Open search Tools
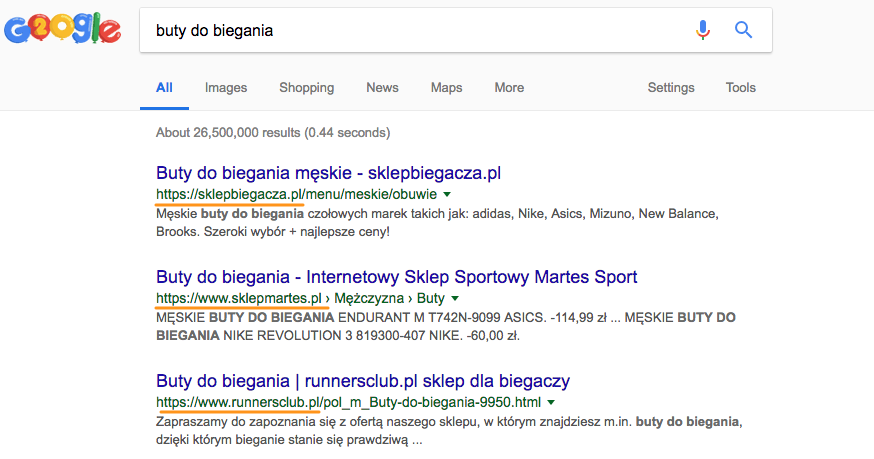Image resolution: width=874 pixels, height=459 pixels. click(740, 88)
